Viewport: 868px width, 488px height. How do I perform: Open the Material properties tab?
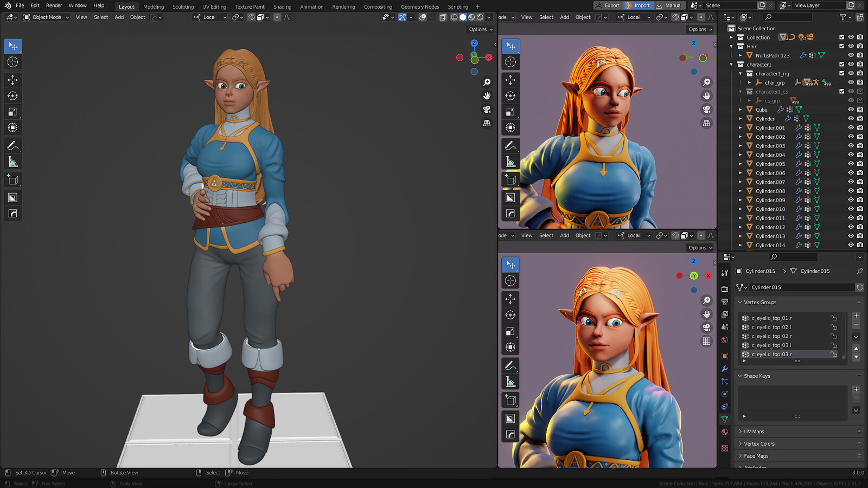pyautogui.click(x=725, y=432)
